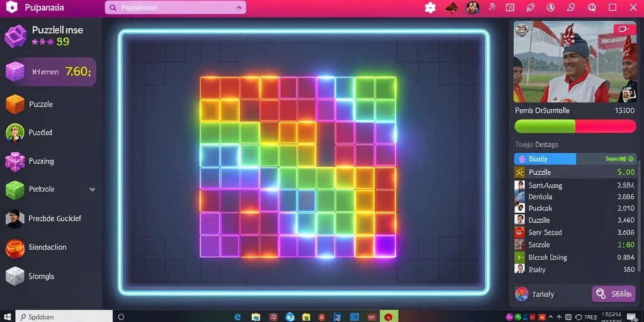Open the Duzalle leaderboard entry
This screenshot has width=644, height=322.
575,220
